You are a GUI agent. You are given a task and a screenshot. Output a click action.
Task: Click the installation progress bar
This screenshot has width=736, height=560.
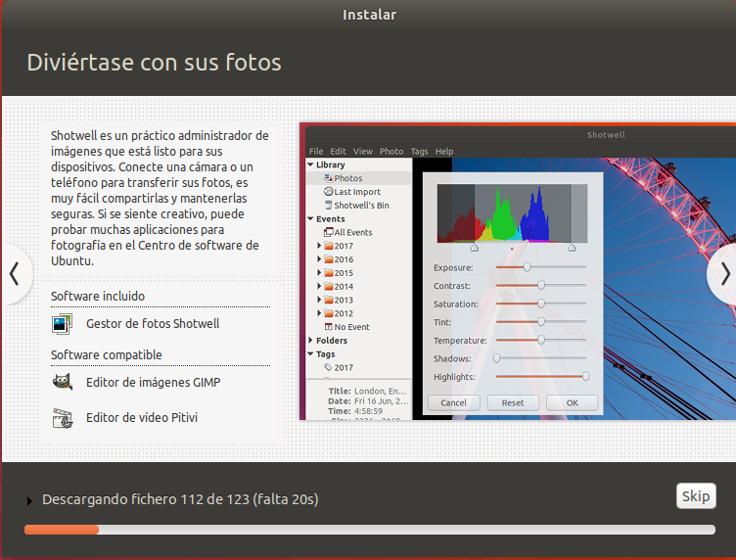(370, 530)
